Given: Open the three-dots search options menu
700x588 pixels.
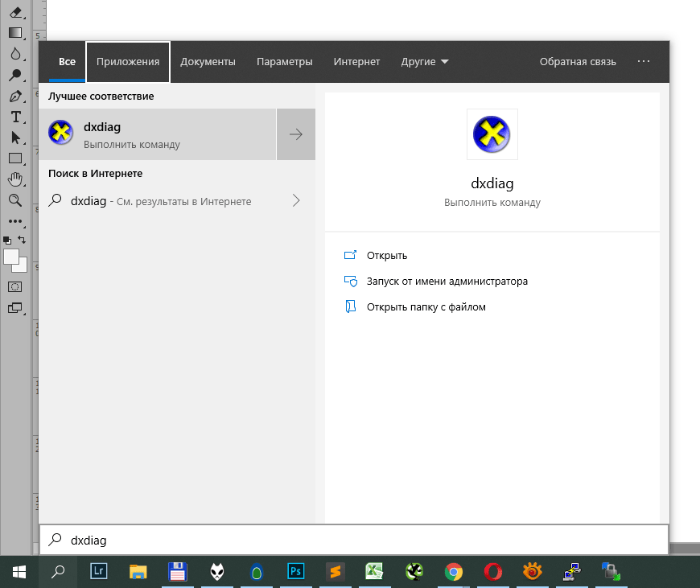Looking at the screenshot, I should (x=644, y=61).
